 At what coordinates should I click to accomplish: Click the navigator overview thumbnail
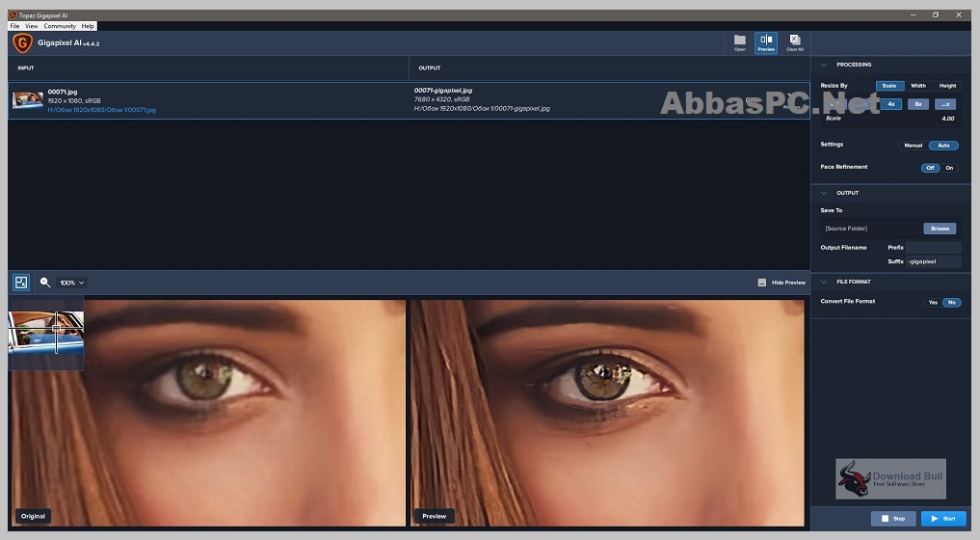pos(45,333)
